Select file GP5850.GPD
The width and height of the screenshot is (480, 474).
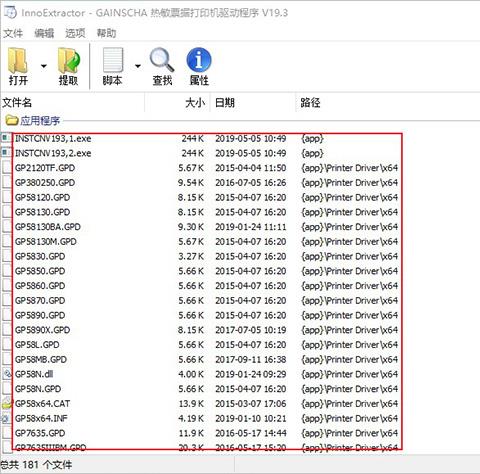40,271
